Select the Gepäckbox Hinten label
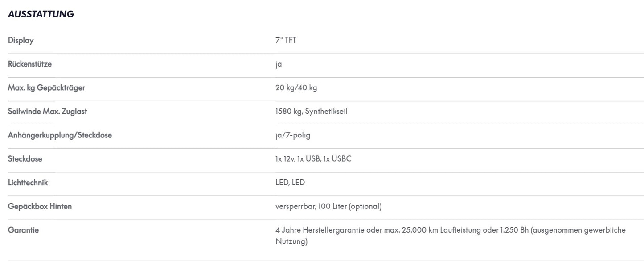Viewport: 644px width, 266px height. click(x=40, y=206)
